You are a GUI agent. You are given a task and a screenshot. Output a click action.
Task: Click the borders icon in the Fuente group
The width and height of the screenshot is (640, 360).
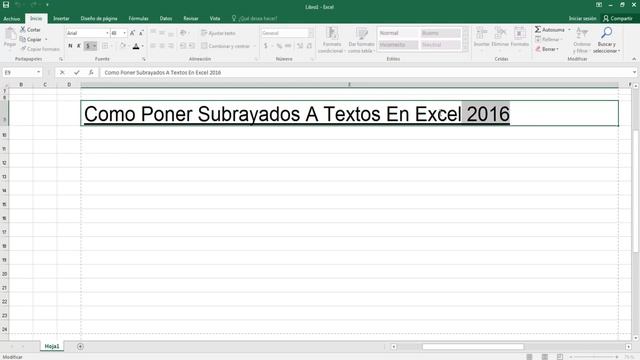[105, 46]
